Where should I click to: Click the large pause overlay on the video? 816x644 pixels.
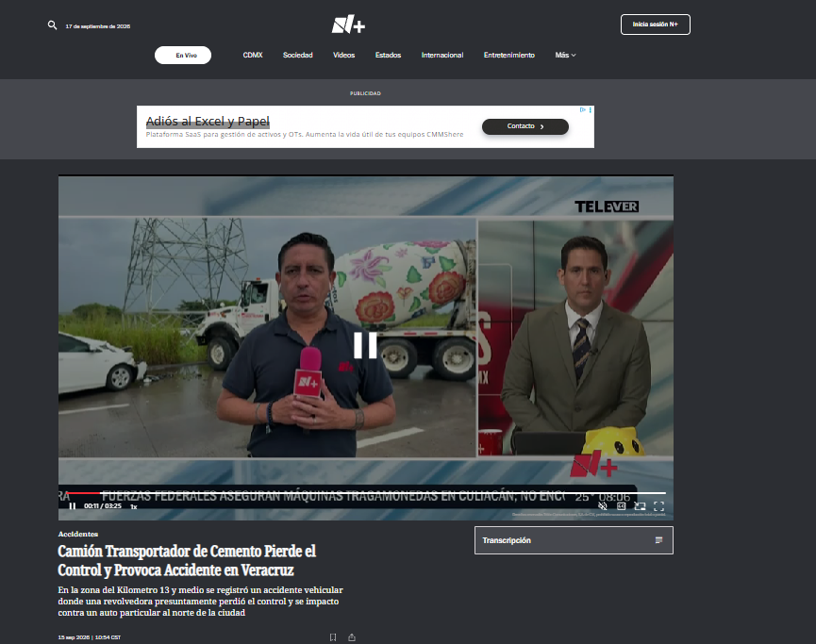pyautogui.click(x=365, y=345)
